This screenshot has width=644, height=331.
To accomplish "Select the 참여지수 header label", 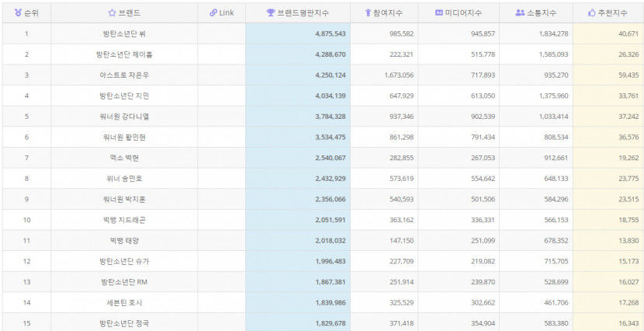I will click(x=388, y=13).
